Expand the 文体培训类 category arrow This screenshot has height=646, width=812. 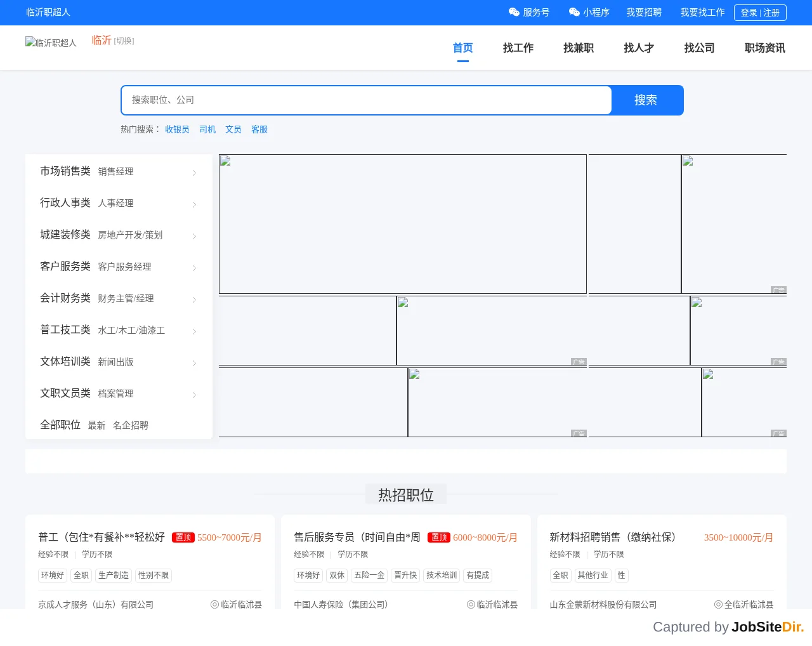click(194, 363)
